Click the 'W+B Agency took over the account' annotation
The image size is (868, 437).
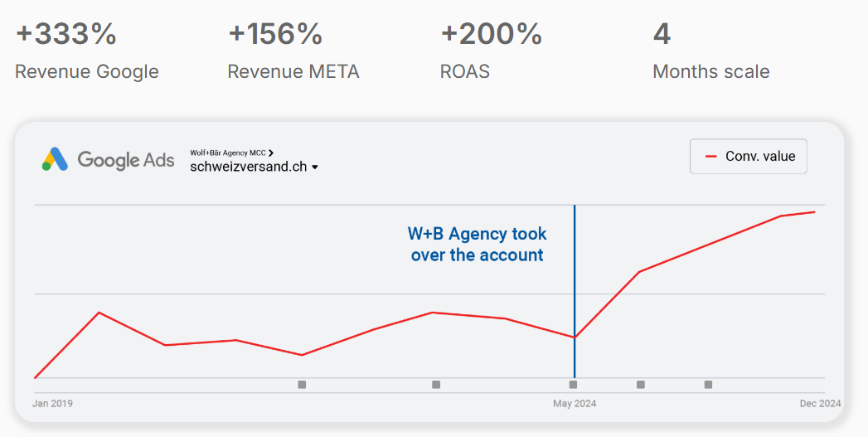tap(478, 245)
